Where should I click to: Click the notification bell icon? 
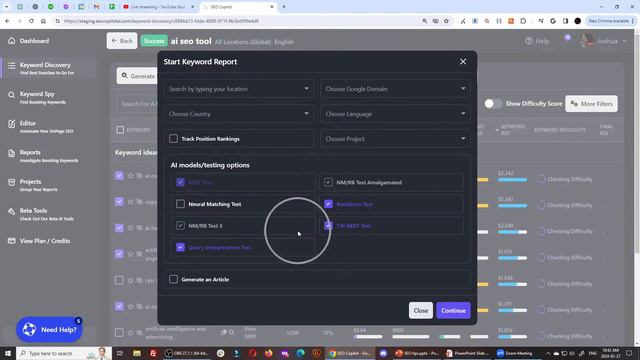(x=567, y=38)
